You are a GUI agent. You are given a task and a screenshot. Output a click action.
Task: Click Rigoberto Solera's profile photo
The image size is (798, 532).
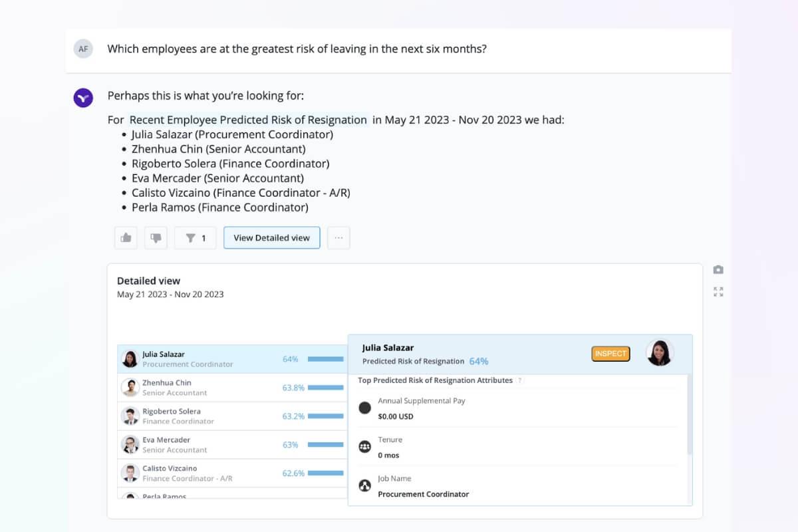pos(130,416)
